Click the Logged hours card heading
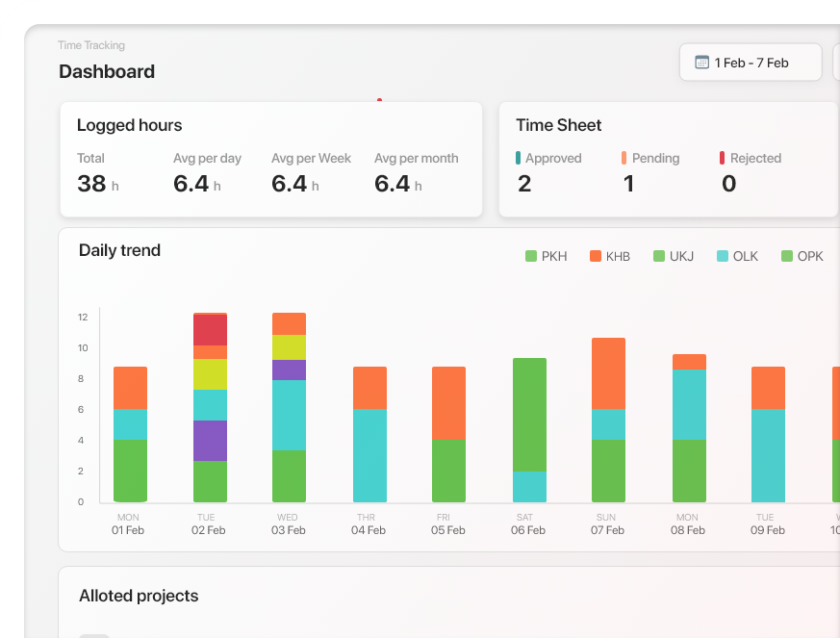840x638 pixels. coord(130,125)
